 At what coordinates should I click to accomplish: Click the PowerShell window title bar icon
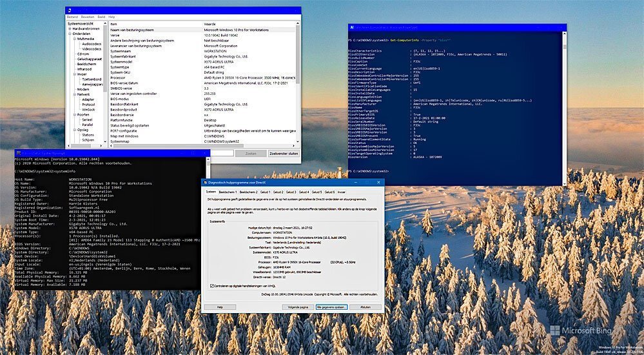pos(352,28)
